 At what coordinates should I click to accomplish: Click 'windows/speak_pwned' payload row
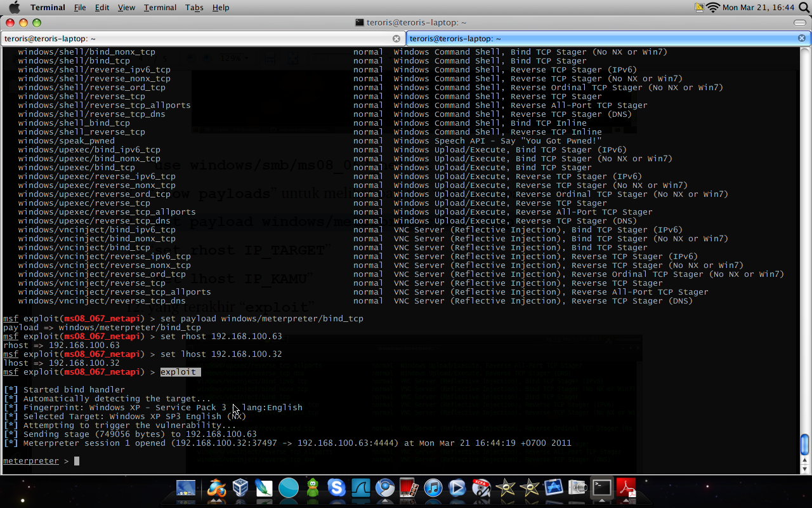[67, 141]
